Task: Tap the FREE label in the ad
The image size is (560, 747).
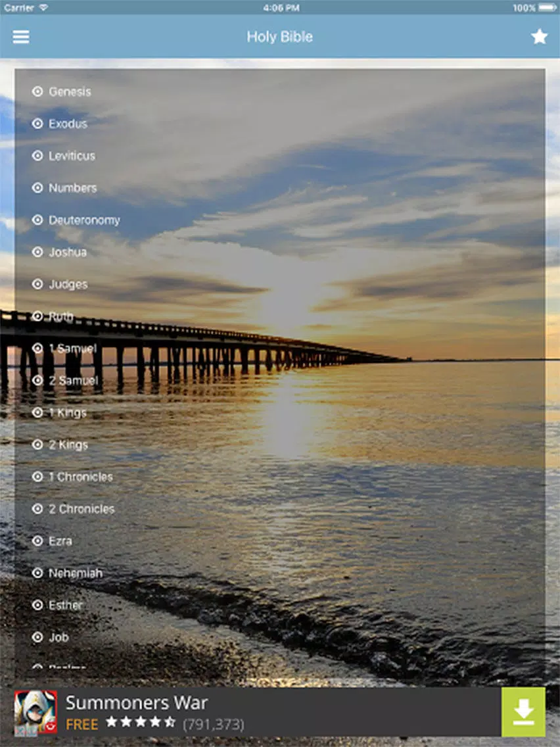Action: [82, 725]
